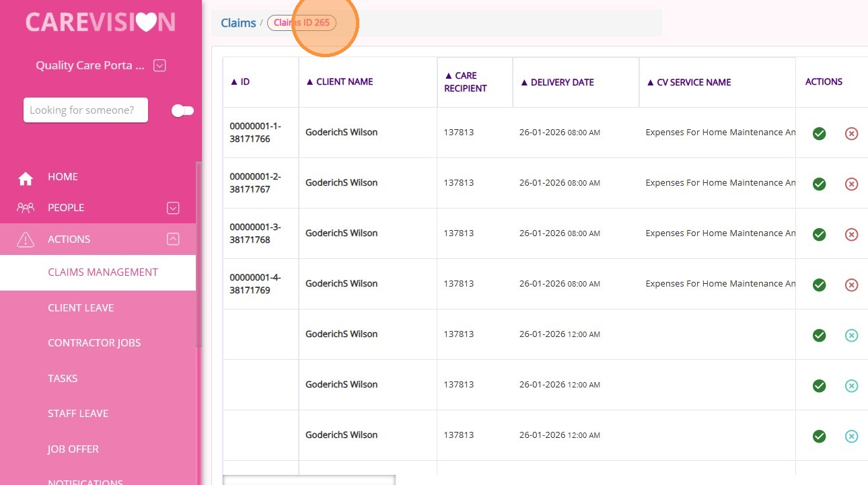Navigate to Client Leave
Image resolution: width=868 pixels, height=485 pixels.
pyautogui.click(x=81, y=308)
